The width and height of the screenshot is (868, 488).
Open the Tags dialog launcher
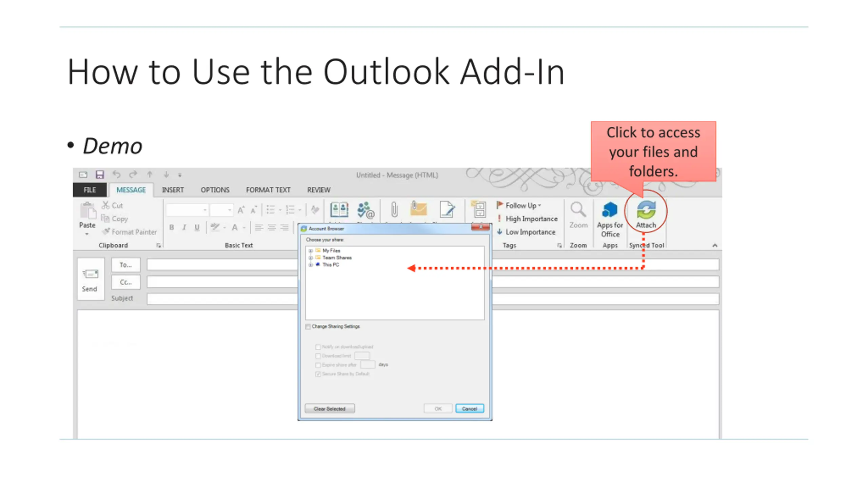(x=559, y=245)
